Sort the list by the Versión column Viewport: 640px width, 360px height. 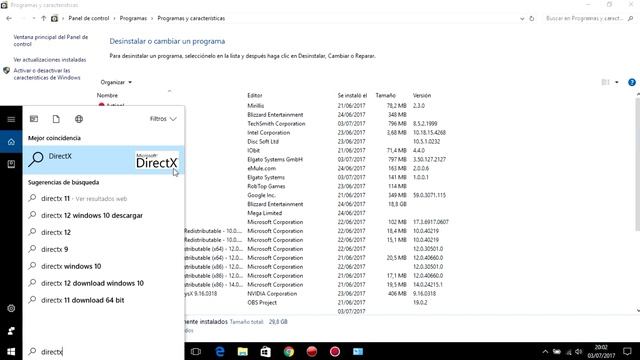[x=422, y=95]
